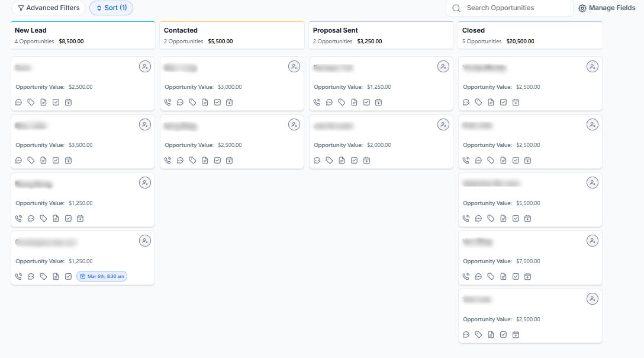Click the calendar icon on the first Closed card

(x=516, y=102)
